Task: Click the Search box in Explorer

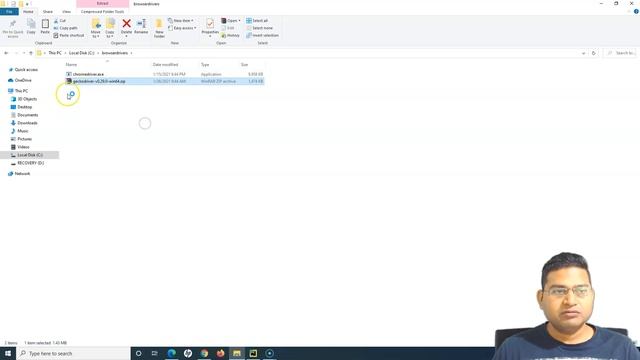Action: coord(620,53)
